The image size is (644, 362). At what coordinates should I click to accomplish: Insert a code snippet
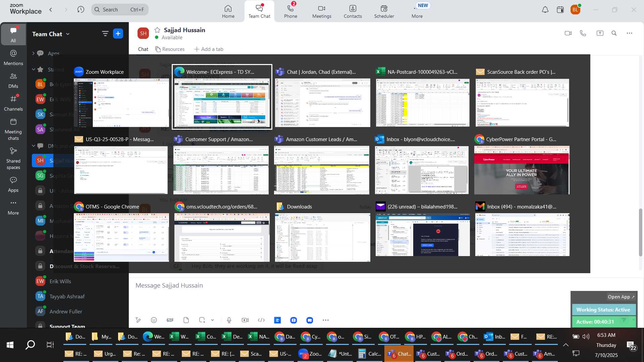point(261,320)
